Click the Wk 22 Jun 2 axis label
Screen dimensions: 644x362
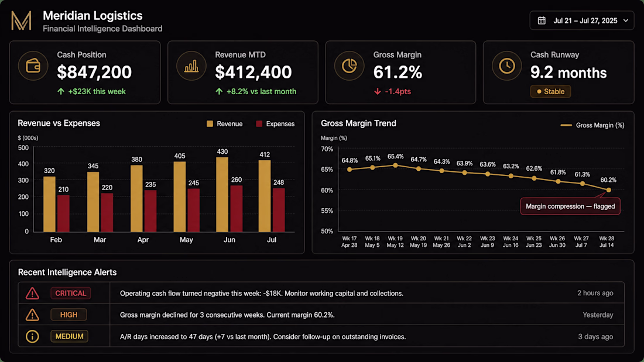pos(464,242)
